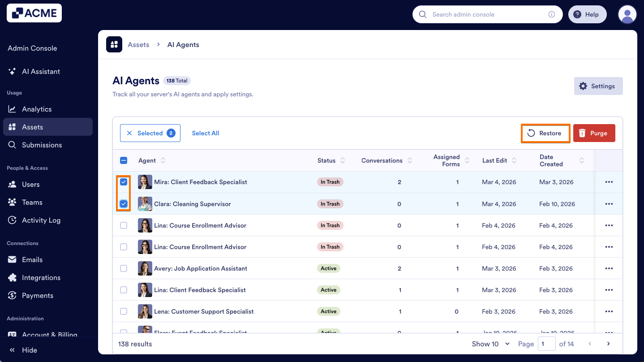Click the profile avatar
This screenshot has width=644, height=362.
(x=627, y=14)
